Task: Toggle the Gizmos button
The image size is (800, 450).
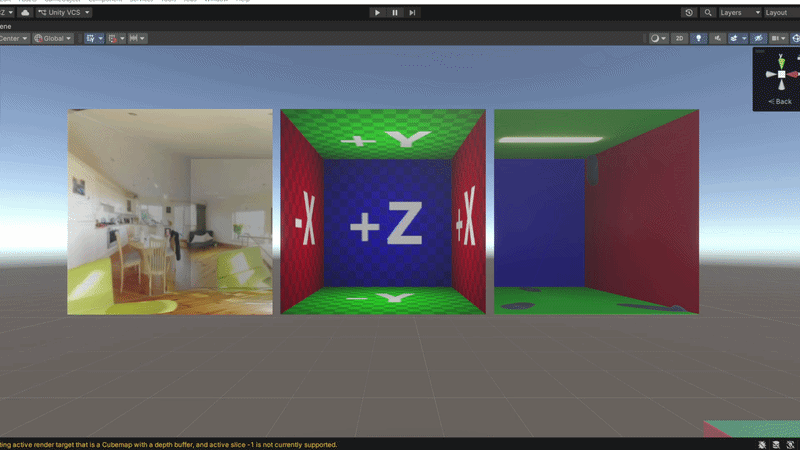Action: click(x=795, y=38)
